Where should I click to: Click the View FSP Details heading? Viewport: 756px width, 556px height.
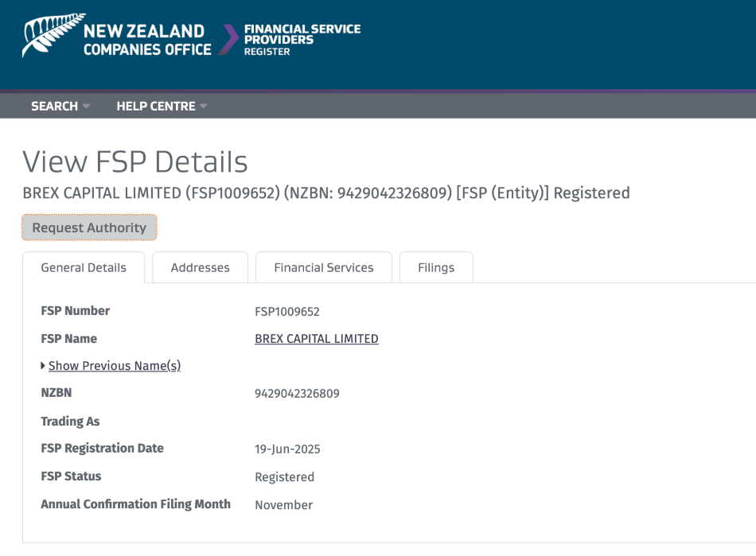(x=135, y=161)
